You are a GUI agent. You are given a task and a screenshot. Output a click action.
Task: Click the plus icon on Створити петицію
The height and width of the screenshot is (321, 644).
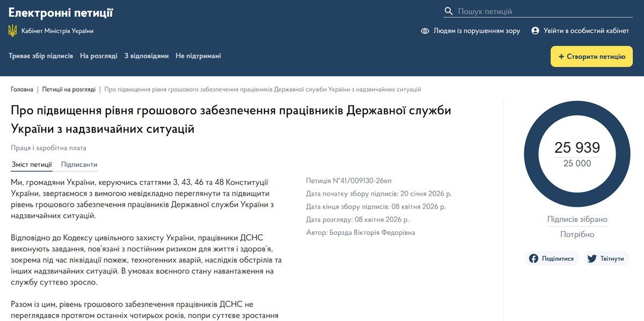coord(562,56)
